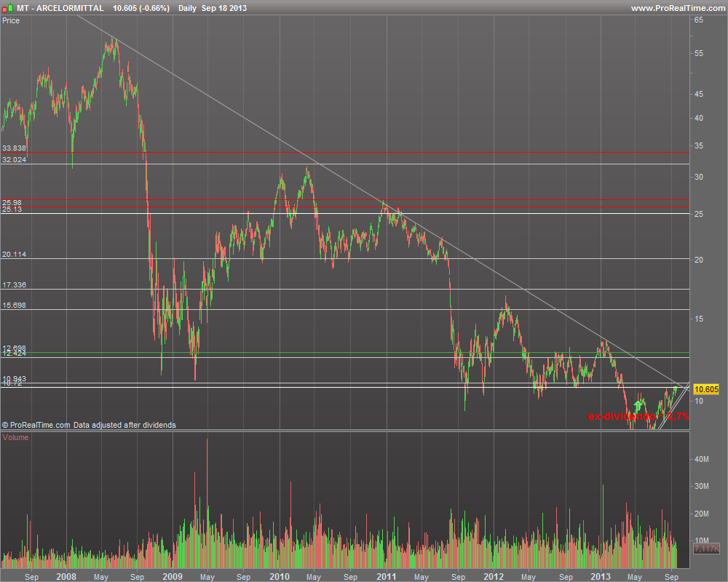Select the 2010 year marker on time axis
The width and height of the screenshot is (728, 582).
click(x=279, y=576)
